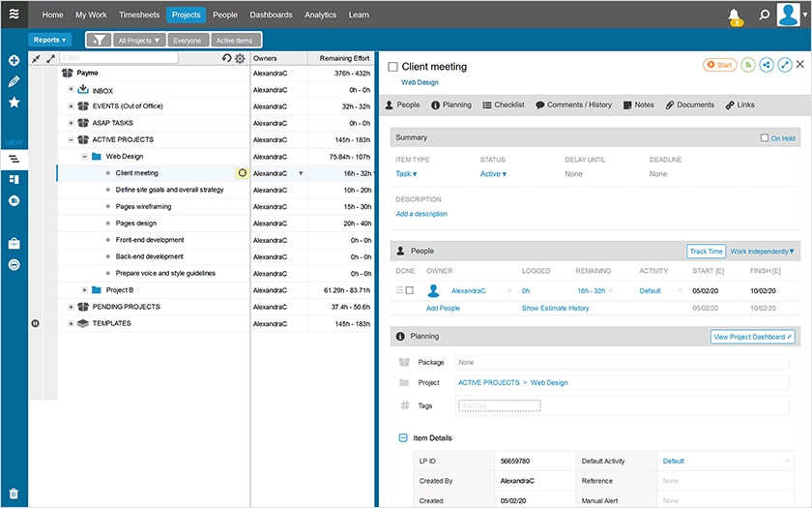
Task: Click the Add People link
Action: click(x=443, y=308)
